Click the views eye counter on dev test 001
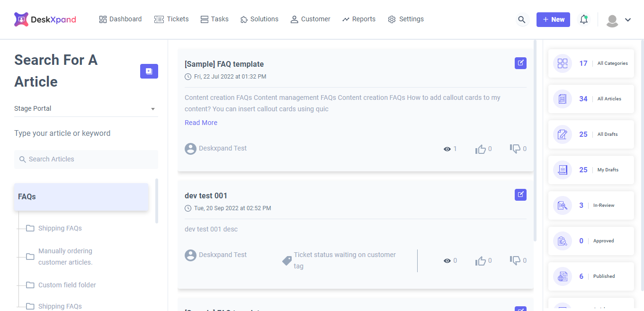The image size is (644, 311). pos(447,260)
